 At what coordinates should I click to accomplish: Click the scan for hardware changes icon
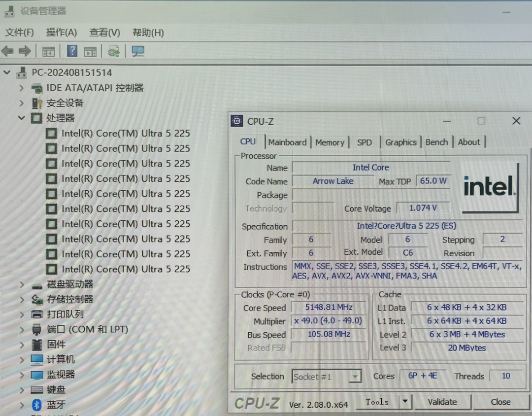click(138, 51)
